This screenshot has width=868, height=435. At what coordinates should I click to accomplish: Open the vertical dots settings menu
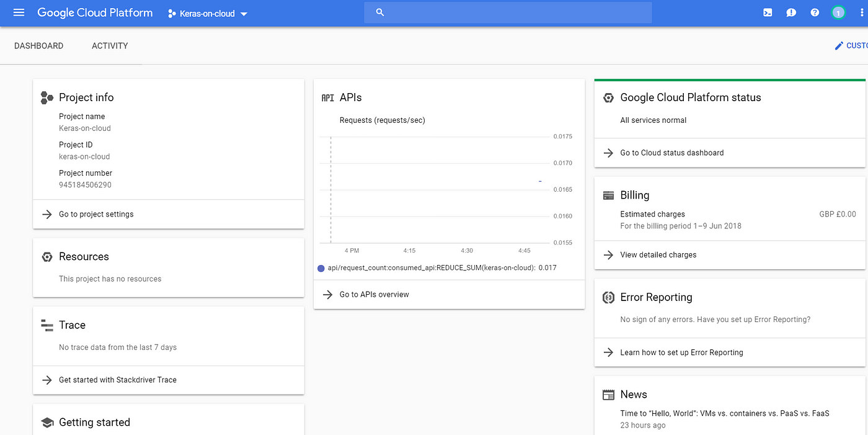(x=861, y=12)
